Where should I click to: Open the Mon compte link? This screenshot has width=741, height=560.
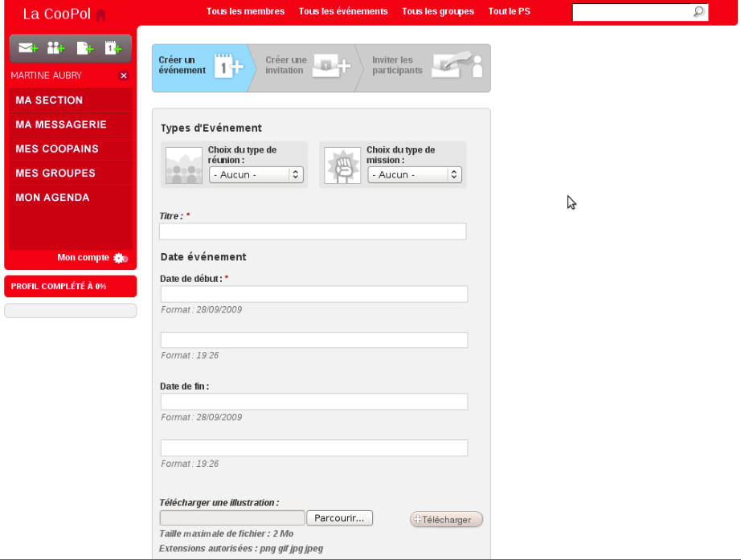point(83,258)
